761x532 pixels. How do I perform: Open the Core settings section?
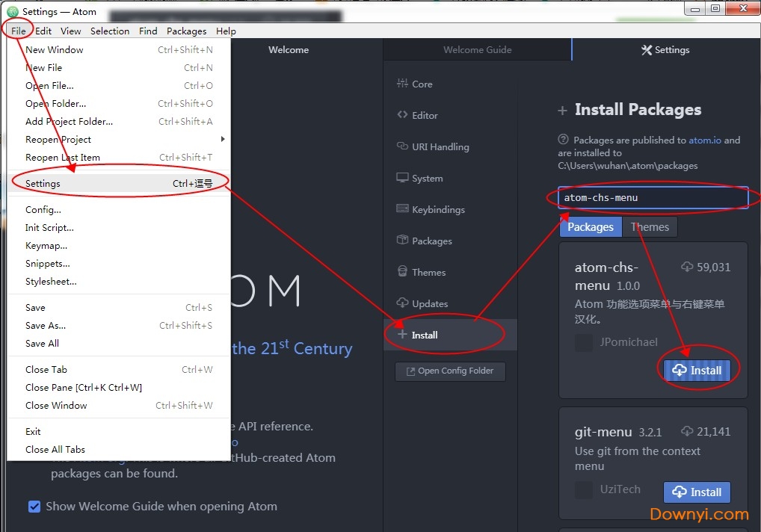click(422, 84)
